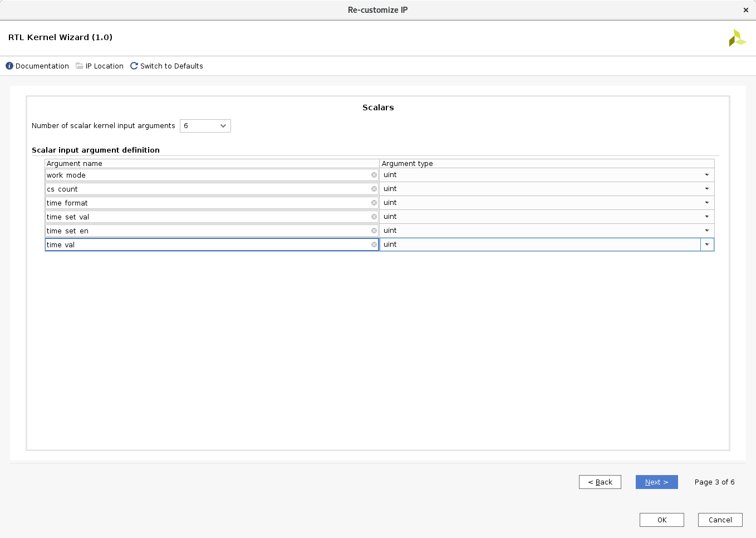Open IP Location folder icon
756x538 pixels.
tap(80, 66)
